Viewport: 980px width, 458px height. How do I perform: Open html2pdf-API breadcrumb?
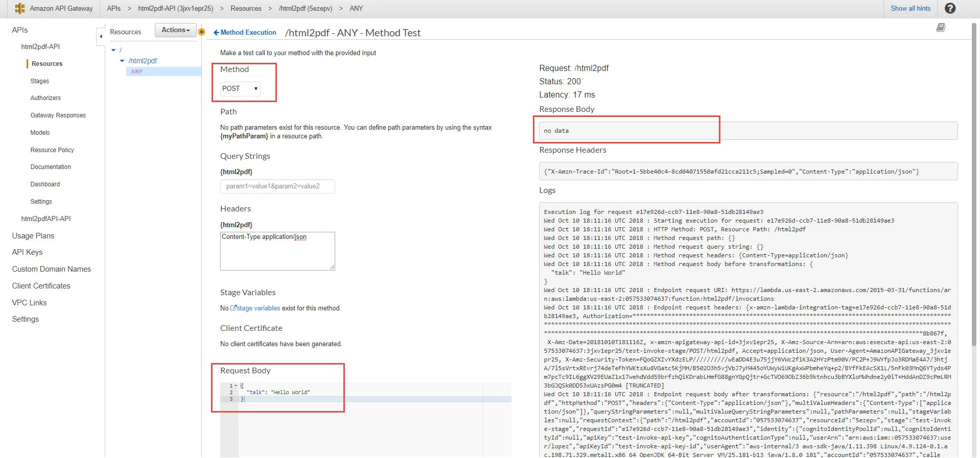176,8
